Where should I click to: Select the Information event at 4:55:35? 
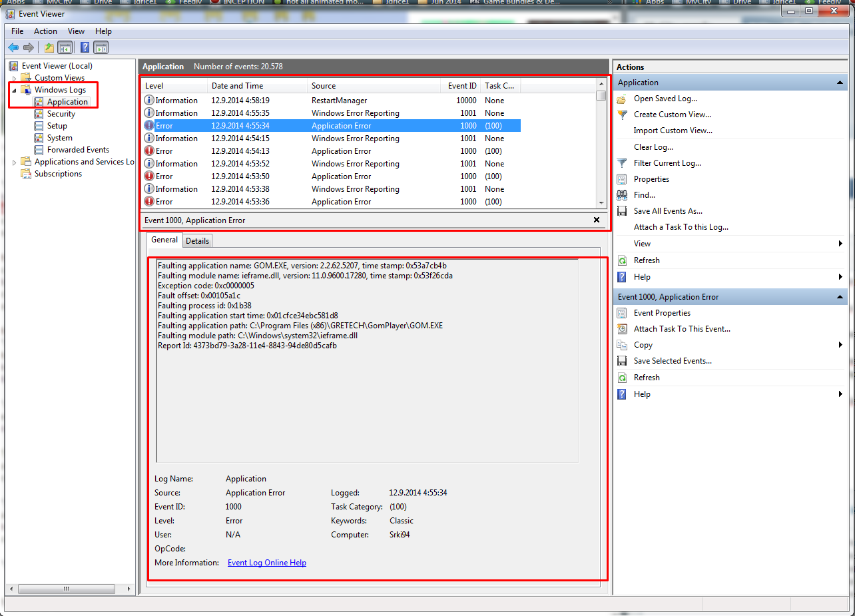pos(332,113)
